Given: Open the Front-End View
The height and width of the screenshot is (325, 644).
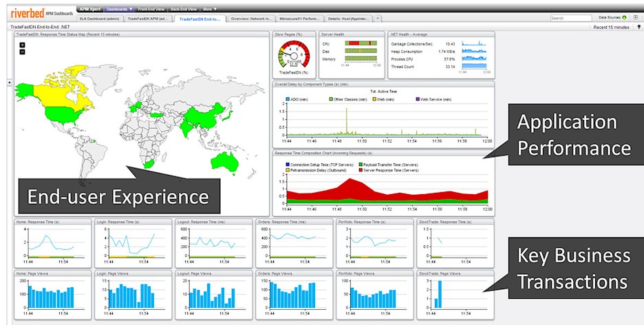Looking at the screenshot, I should pos(151,9).
